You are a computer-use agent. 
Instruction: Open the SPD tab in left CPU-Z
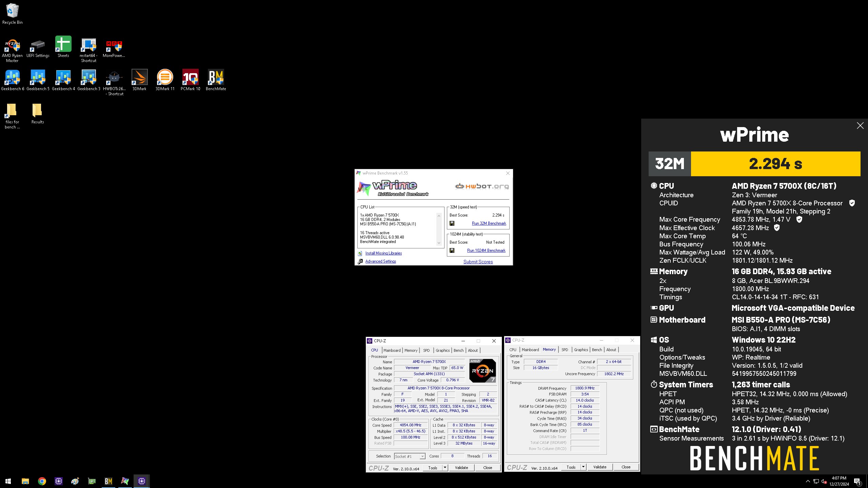pyautogui.click(x=426, y=350)
